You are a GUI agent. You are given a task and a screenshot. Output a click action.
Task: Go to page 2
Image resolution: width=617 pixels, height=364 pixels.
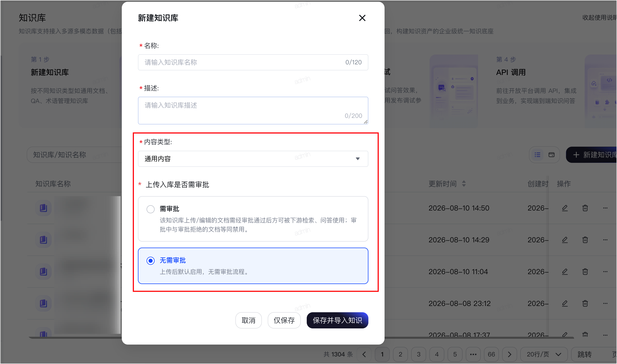tap(400, 354)
